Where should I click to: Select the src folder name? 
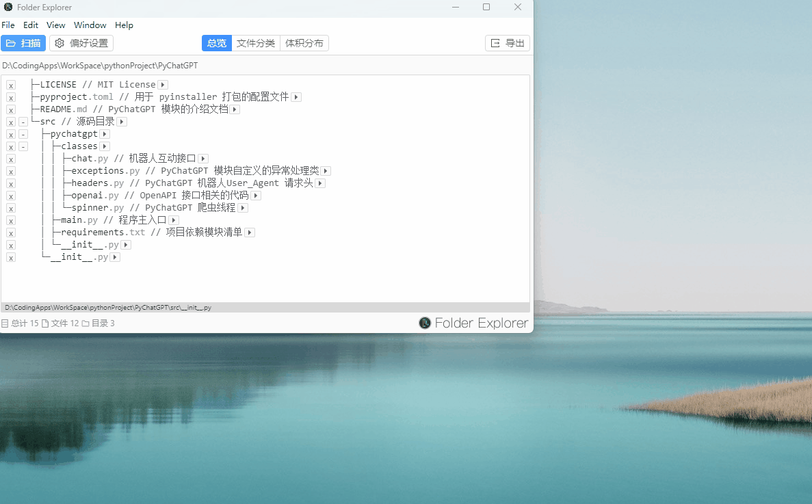48,122
